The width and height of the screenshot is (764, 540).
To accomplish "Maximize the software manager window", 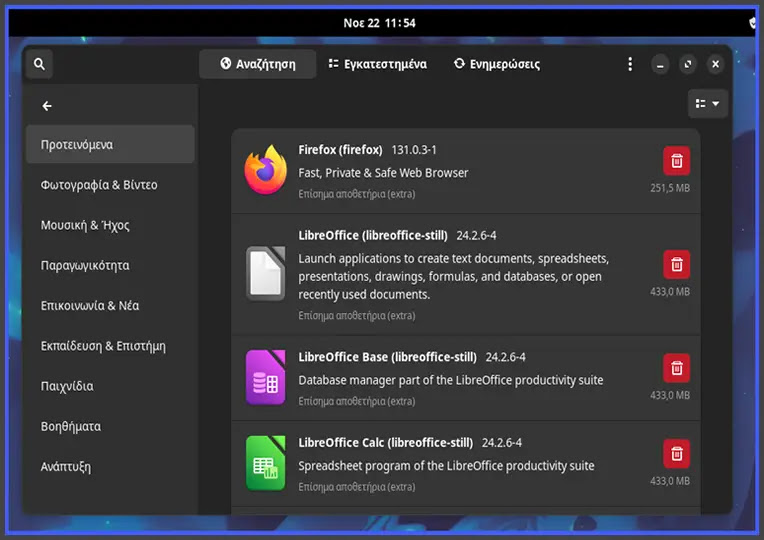I will point(688,64).
